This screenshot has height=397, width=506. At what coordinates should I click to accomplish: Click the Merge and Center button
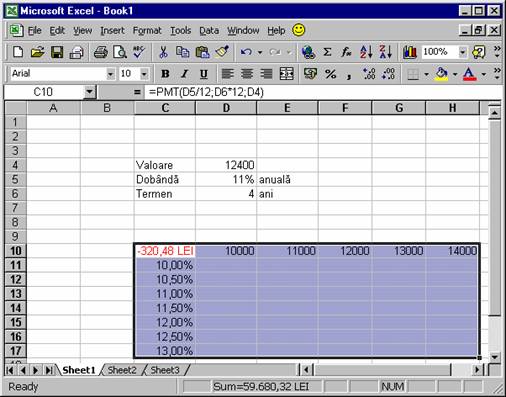click(x=287, y=74)
